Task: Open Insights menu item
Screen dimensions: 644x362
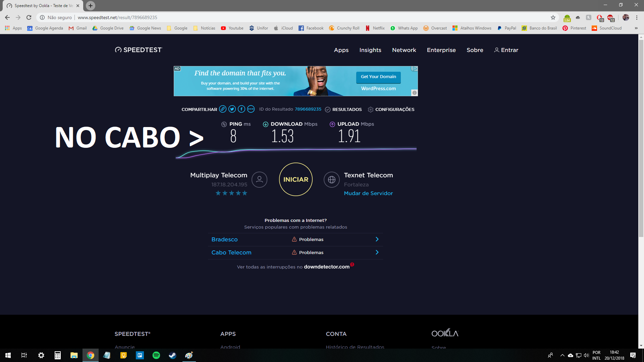Action: (370, 50)
